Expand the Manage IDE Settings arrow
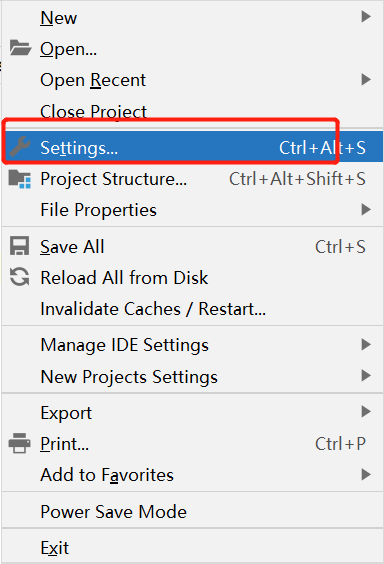 point(366,345)
